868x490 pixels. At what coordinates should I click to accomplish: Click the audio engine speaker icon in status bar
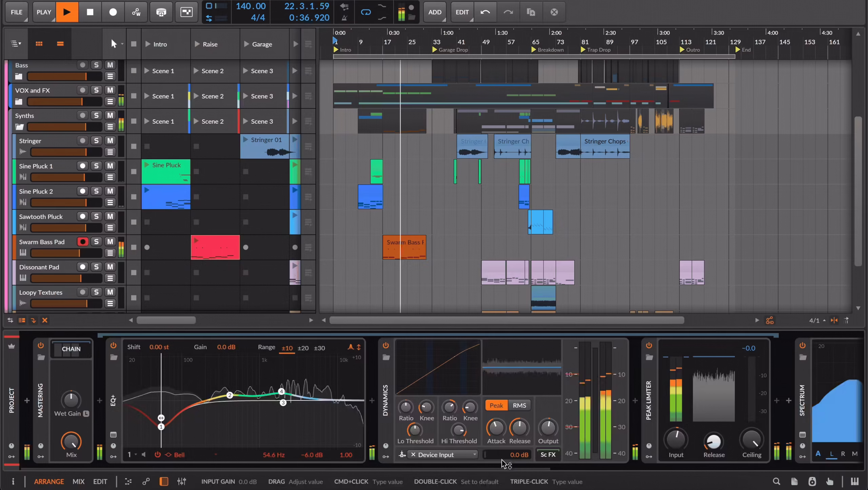[812, 481]
